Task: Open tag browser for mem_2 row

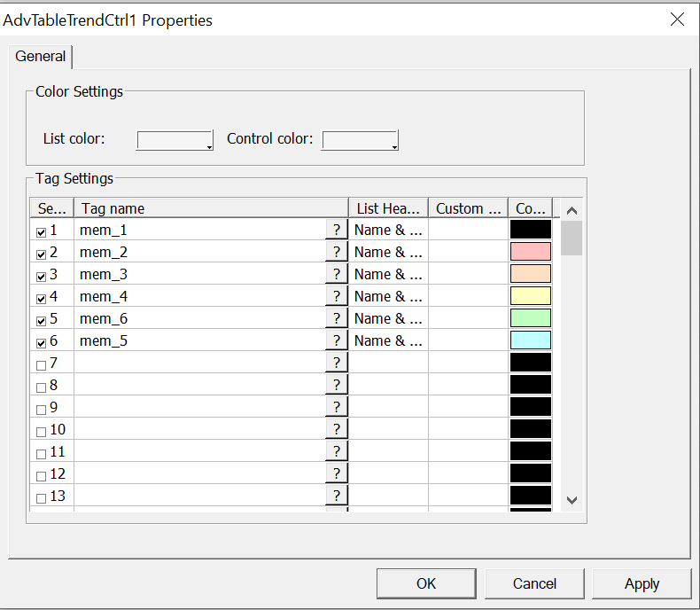Action: click(x=337, y=252)
